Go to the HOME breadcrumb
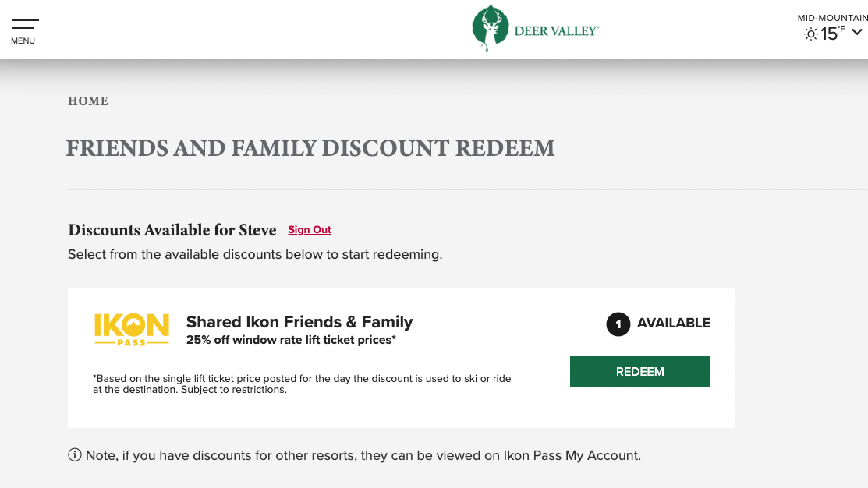The image size is (868, 488). [x=88, y=101]
